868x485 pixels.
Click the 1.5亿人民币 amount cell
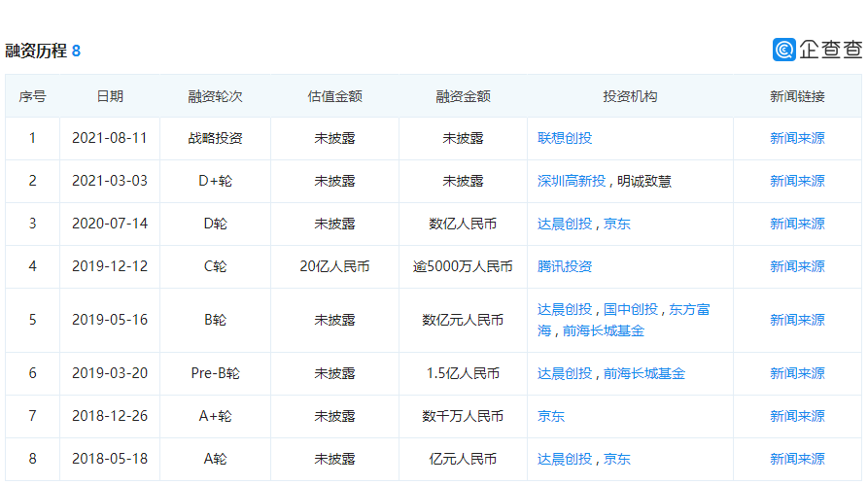463,374
